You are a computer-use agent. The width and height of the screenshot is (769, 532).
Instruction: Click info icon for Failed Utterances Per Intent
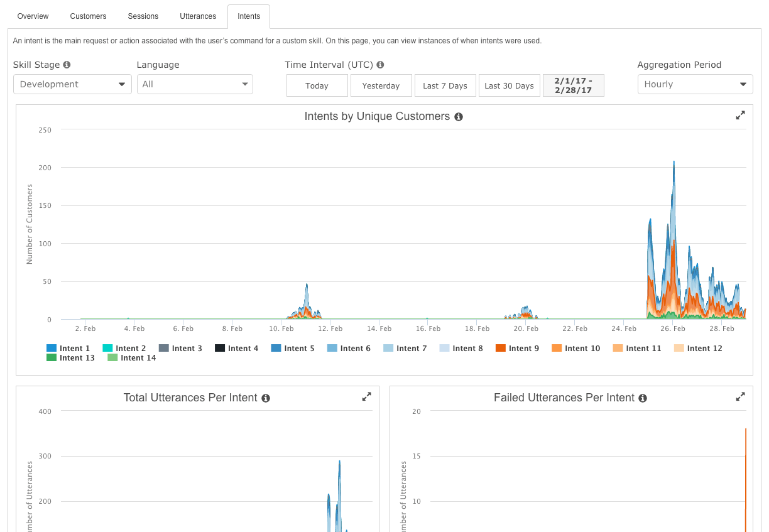[643, 398]
